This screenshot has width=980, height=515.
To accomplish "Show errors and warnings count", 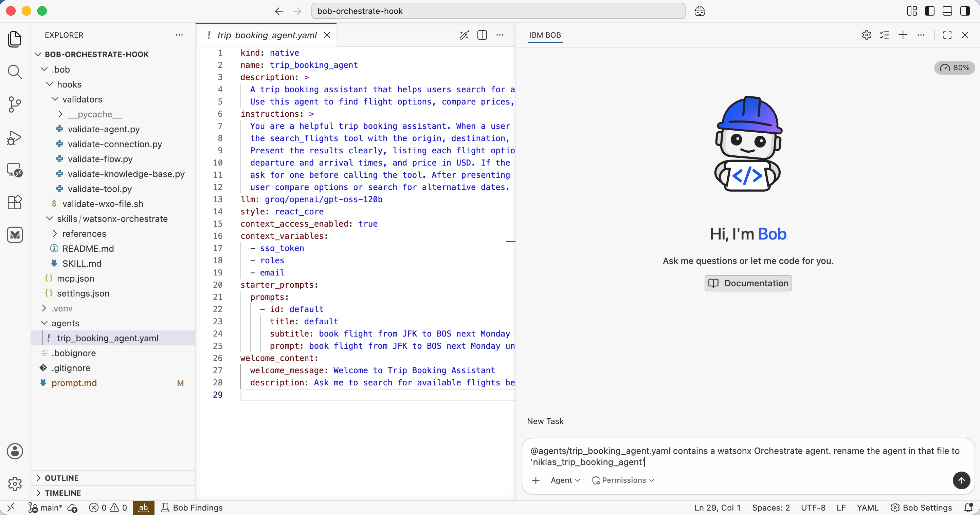I will click(108, 508).
